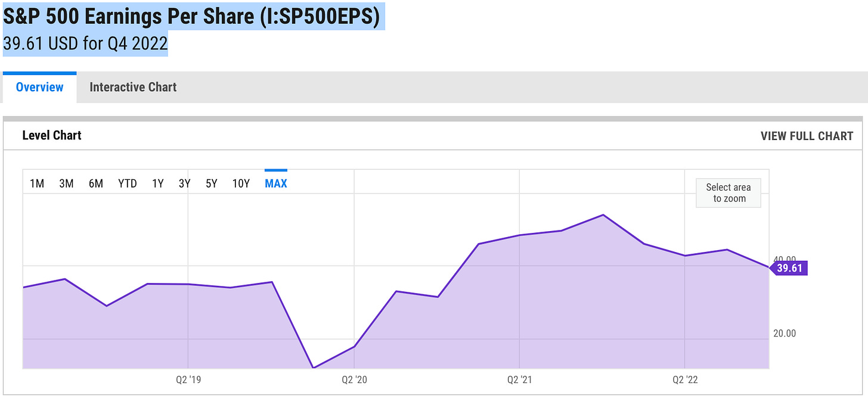
Task: Switch chart to 5Y range
Action: pyautogui.click(x=212, y=183)
